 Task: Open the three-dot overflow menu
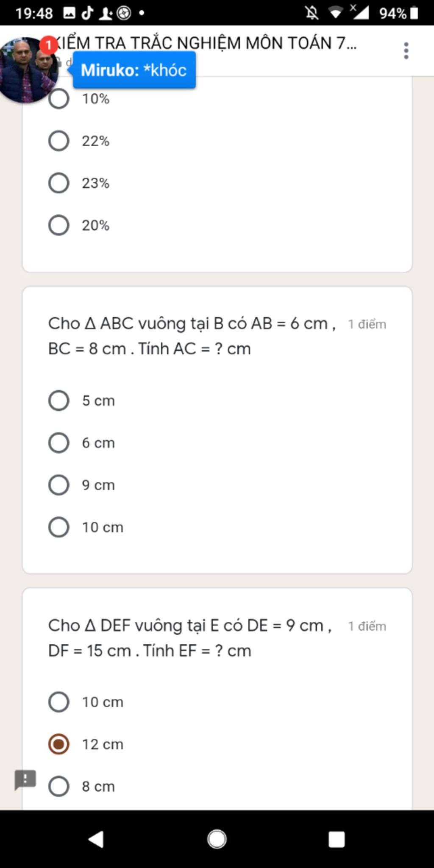406,51
